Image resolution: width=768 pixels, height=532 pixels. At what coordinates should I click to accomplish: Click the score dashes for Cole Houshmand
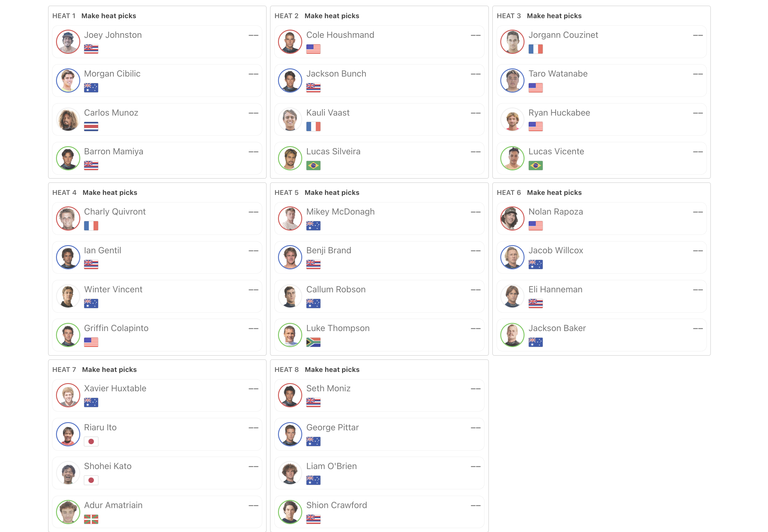(x=475, y=35)
